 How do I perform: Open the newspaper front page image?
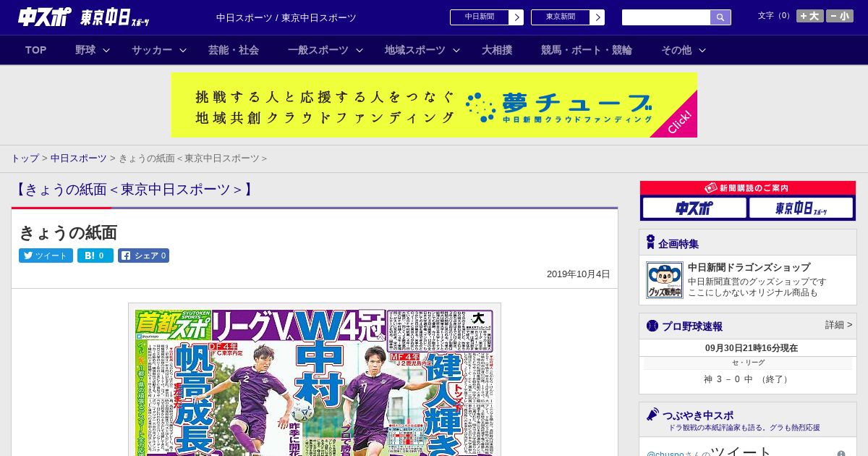[315, 380]
